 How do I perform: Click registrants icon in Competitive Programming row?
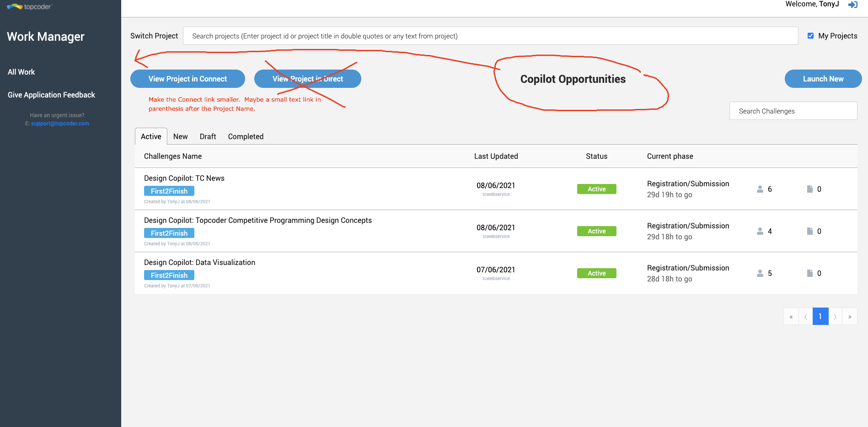pyautogui.click(x=760, y=231)
